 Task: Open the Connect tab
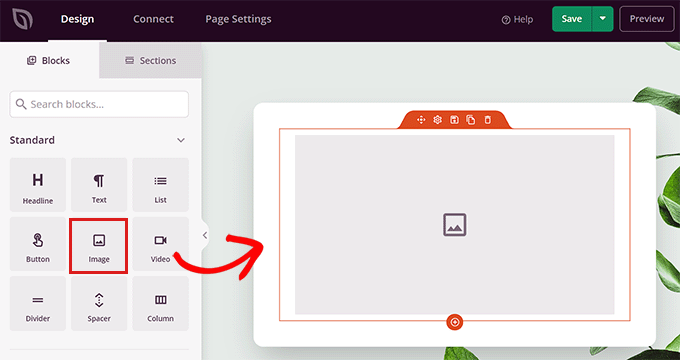click(x=153, y=19)
